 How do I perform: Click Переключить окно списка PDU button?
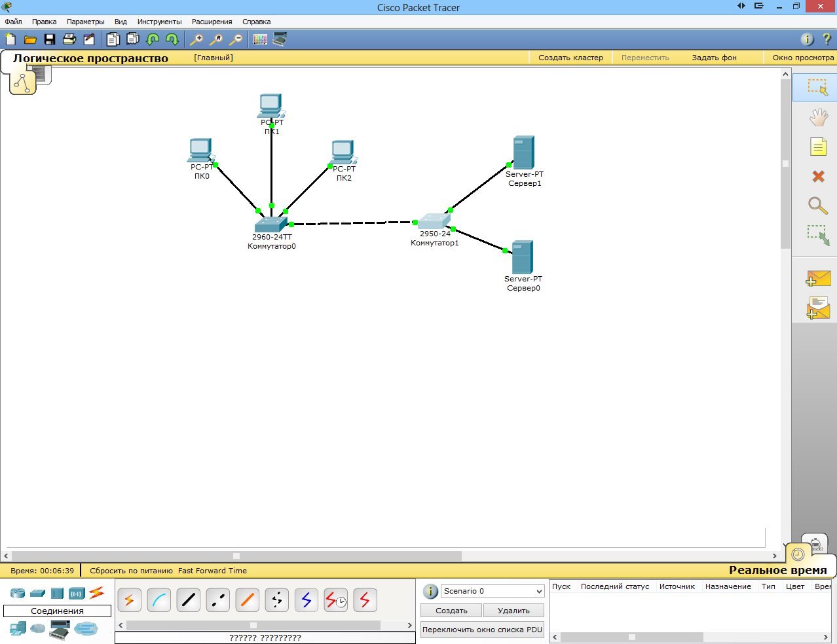(482, 630)
